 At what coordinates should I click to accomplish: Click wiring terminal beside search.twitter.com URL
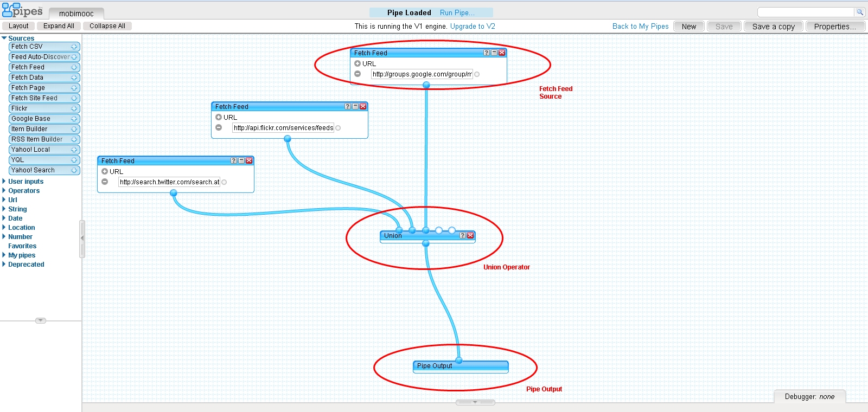pos(224,182)
